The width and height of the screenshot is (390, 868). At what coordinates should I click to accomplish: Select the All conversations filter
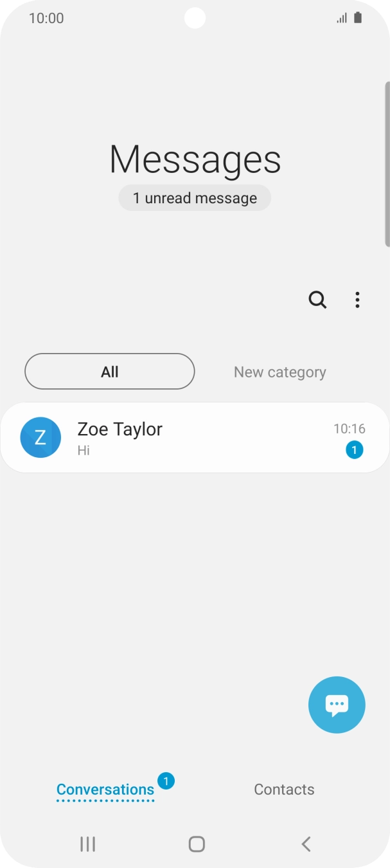tap(109, 372)
